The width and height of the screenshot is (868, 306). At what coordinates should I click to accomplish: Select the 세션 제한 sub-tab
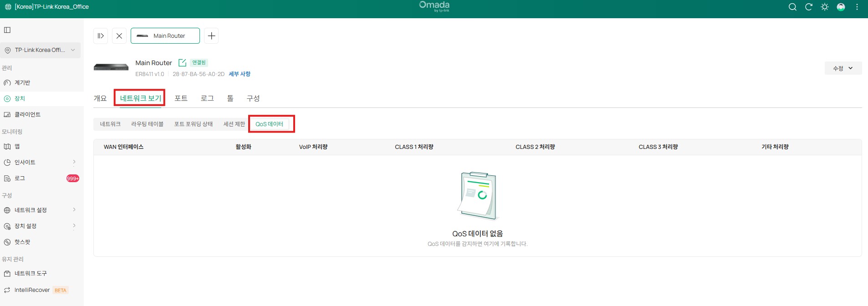point(234,124)
